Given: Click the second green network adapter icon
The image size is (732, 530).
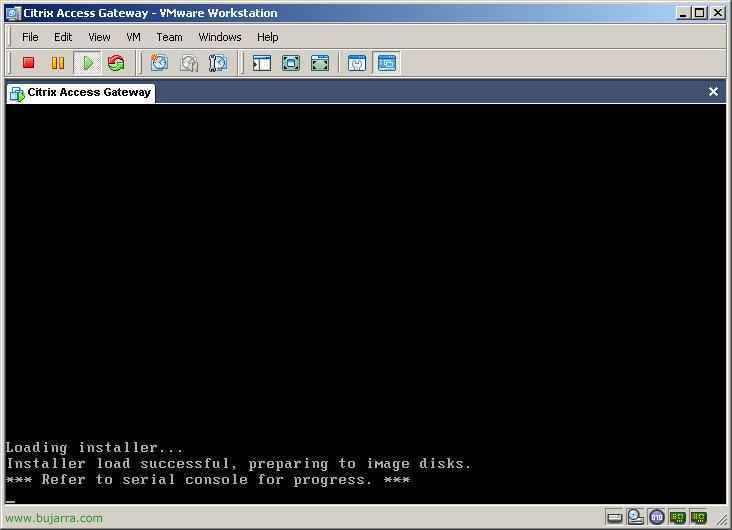Looking at the screenshot, I should 699,517.
